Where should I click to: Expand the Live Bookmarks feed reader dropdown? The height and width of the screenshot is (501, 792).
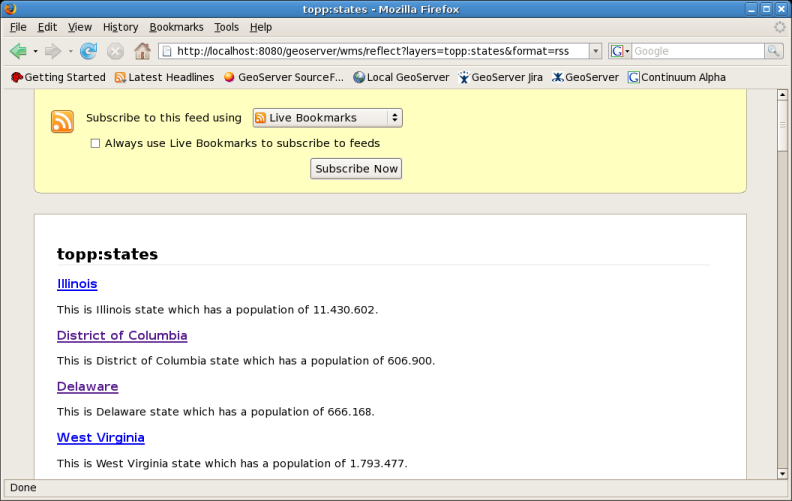327,118
